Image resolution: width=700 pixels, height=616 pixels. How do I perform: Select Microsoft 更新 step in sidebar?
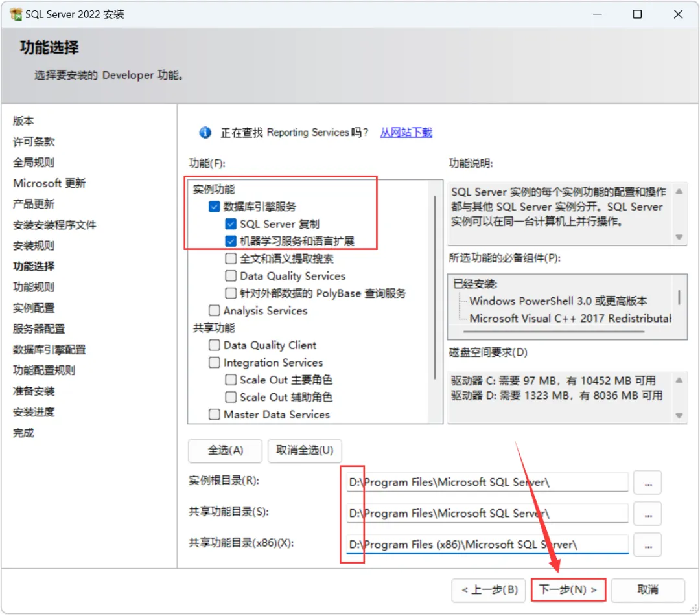coord(49,183)
